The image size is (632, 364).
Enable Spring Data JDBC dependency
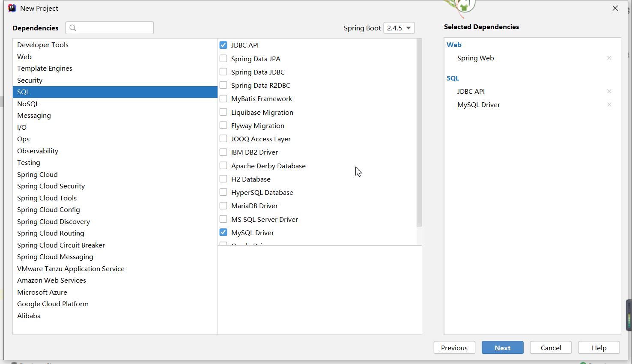pos(223,72)
